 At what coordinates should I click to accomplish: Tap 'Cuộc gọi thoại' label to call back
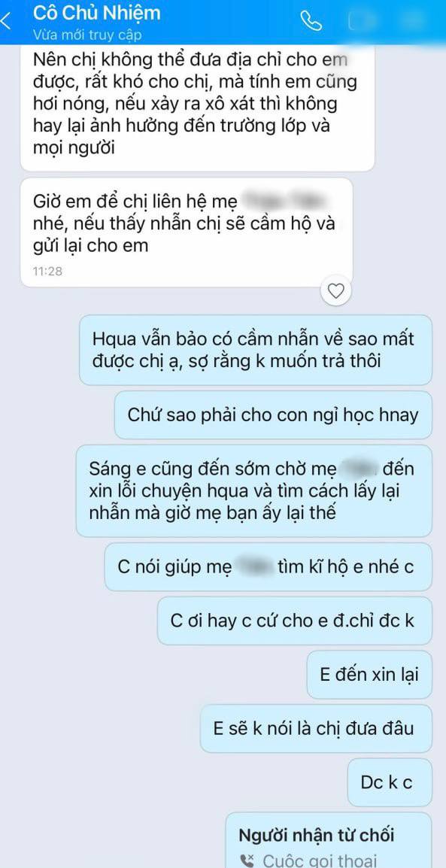(x=320, y=860)
